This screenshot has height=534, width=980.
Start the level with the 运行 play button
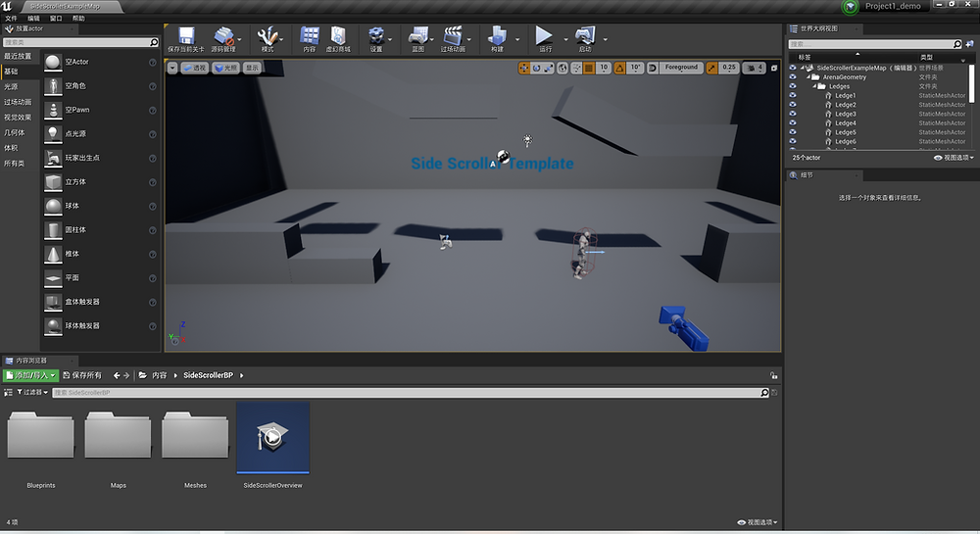544,35
